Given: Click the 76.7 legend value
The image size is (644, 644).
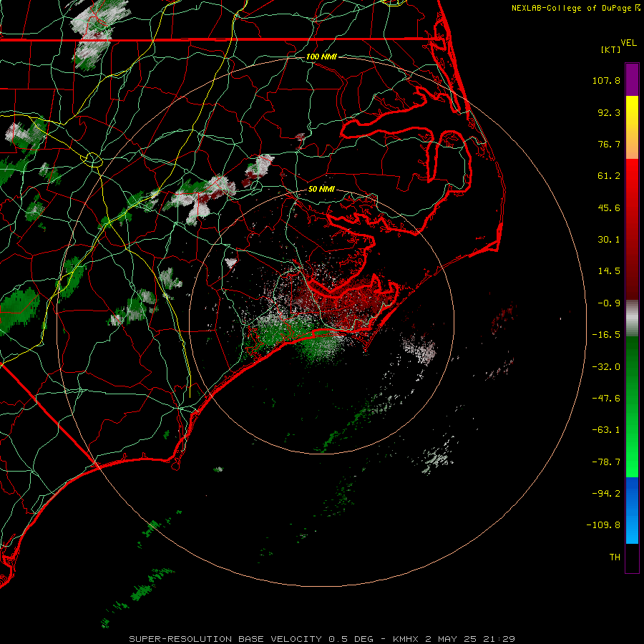Looking at the screenshot, I should coord(609,144).
